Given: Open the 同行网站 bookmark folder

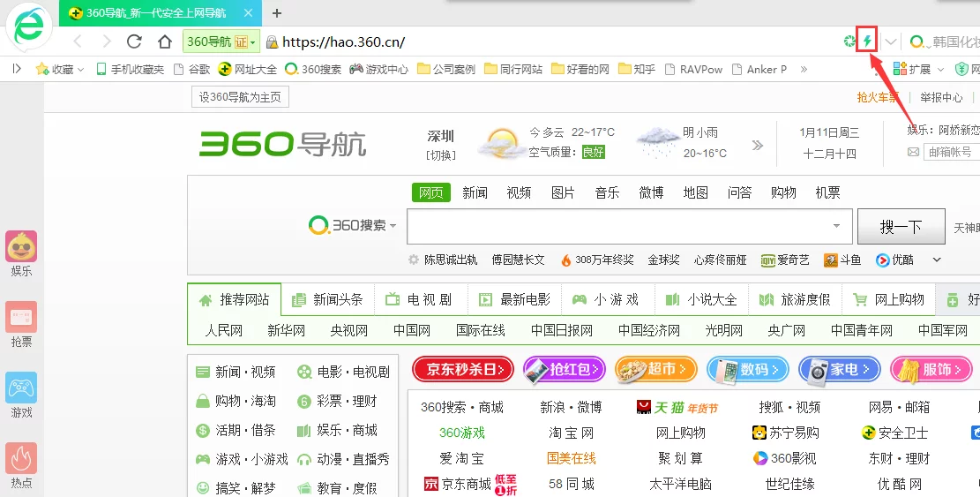Looking at the screenshot, I should pos(513,70).
